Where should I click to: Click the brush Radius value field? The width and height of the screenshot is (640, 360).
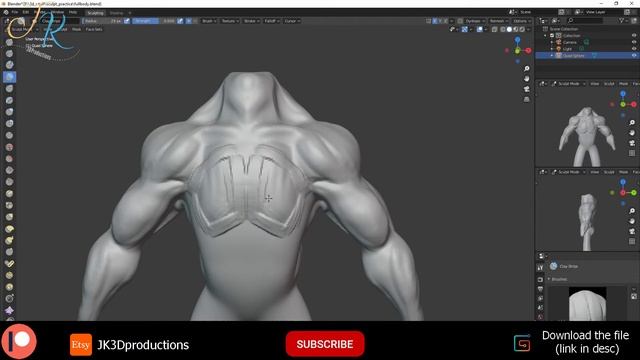[x=102, y=21]
